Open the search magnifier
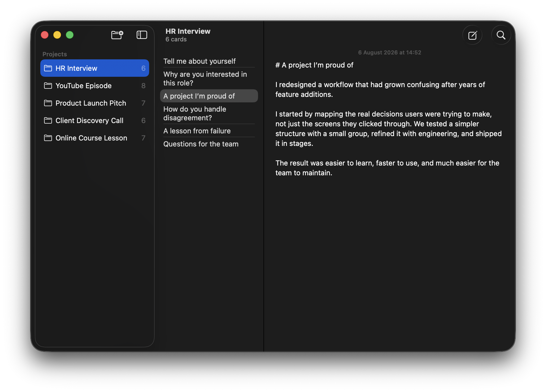 tap(501, 35)
